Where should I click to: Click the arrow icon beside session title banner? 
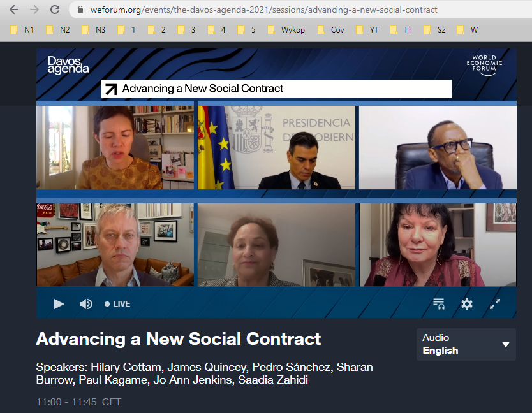pyautogui.click(x=111, y=89)
